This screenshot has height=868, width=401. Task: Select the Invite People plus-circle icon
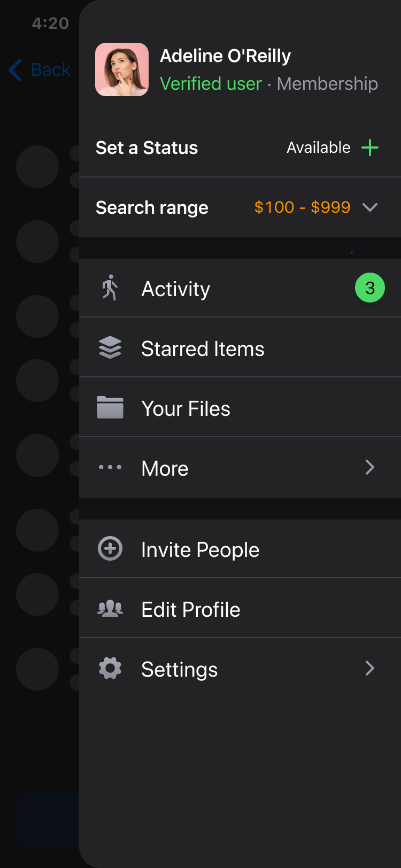pos(110,548)
